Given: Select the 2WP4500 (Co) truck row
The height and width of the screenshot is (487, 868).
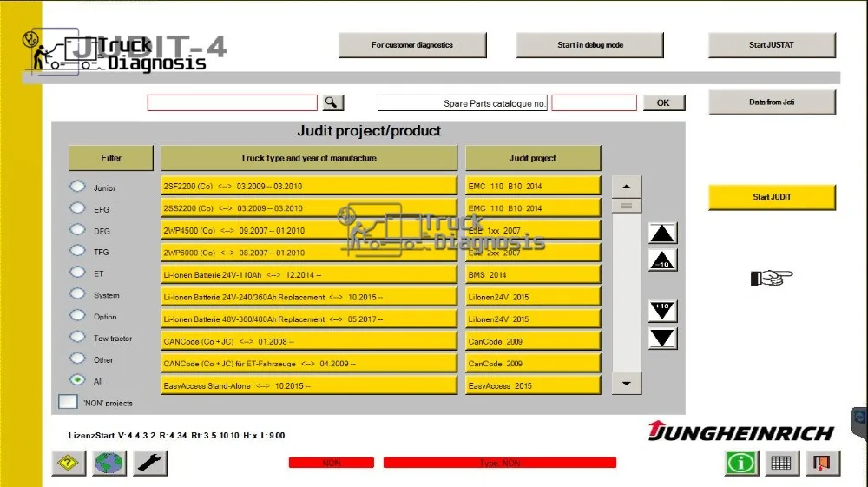Looking at the screenshot, I should pos(309,230).
